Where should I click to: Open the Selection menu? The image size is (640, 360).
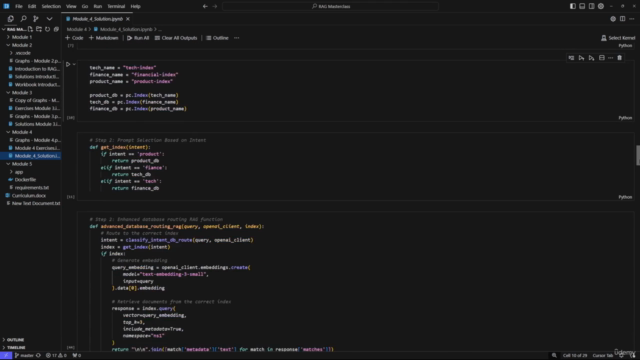pyautogui.click(x=51, y=7)
